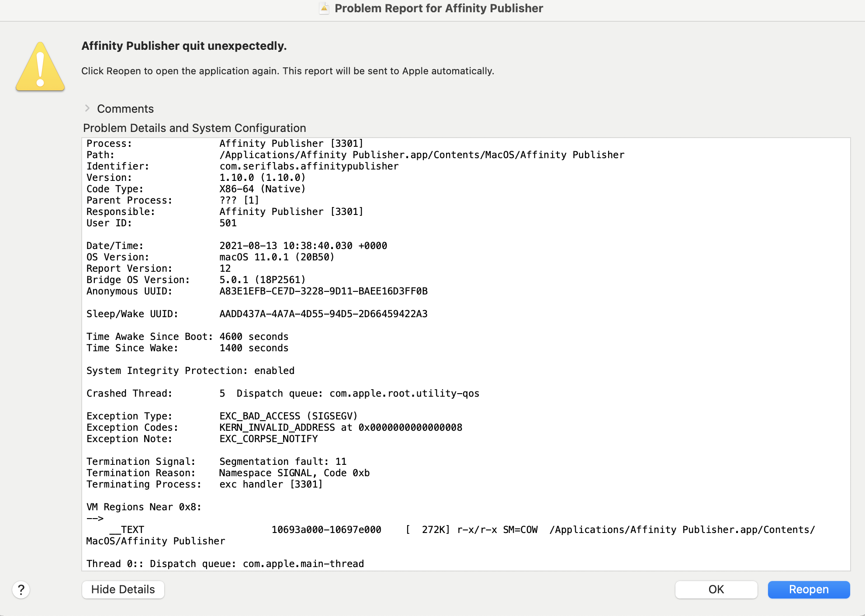Screen dimensions: 865x616
Task: Click the Comments label
Action: click(x=125, y=109)
